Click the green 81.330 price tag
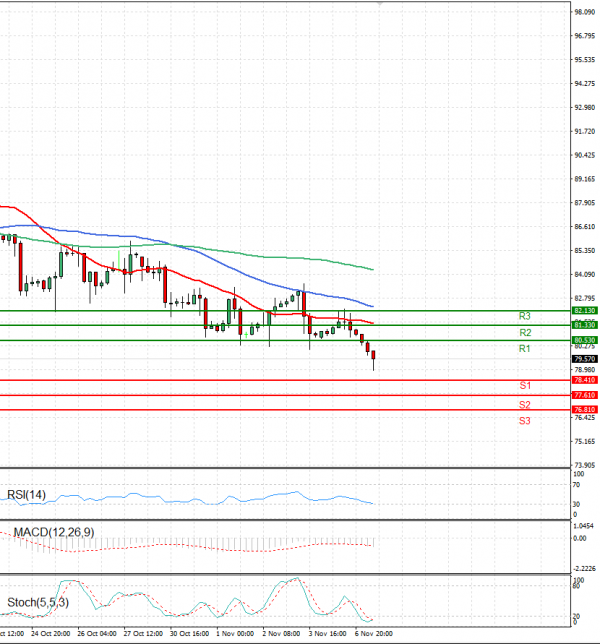 585,325
